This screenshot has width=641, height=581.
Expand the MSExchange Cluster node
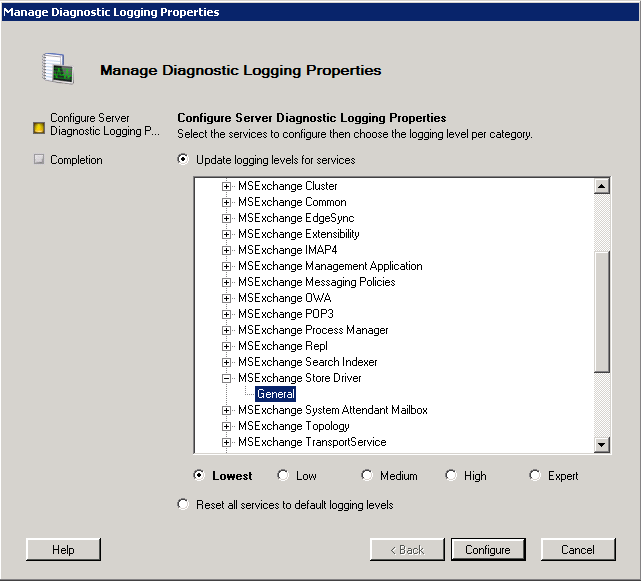[x=226, y=186]
